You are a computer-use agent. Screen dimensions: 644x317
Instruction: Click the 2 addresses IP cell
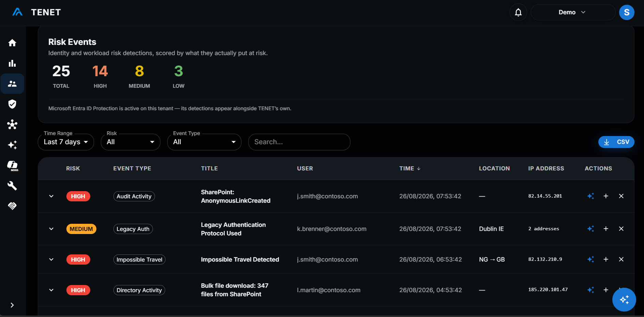(x=544, y=229)
